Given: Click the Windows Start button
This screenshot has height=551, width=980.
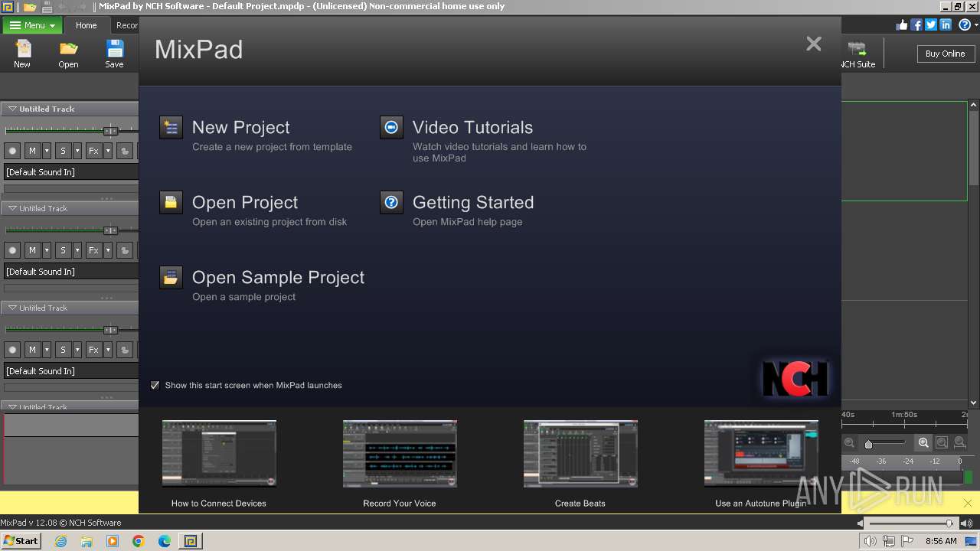Looking at the screenshot, I should pyautogui.click(x=21, y=541).
